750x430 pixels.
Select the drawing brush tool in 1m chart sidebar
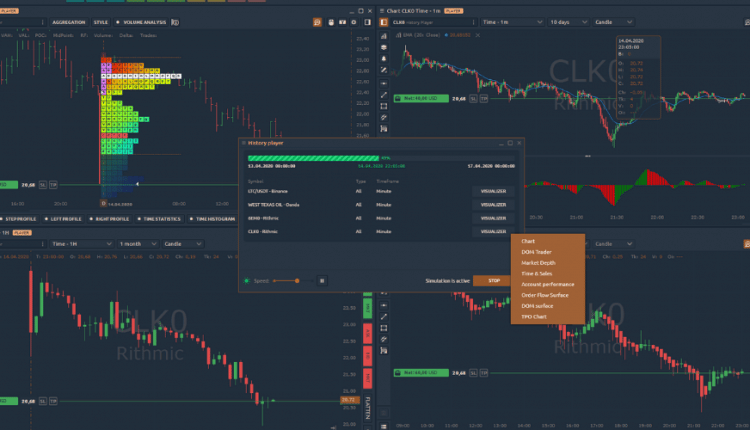[384, 70]
